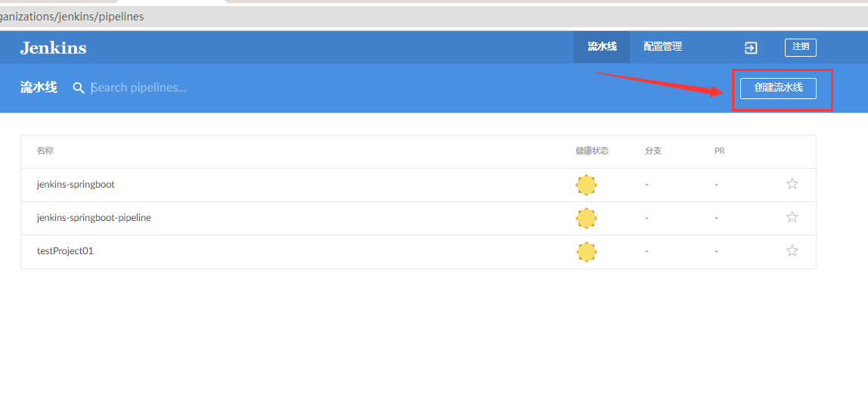
Task: Click the 注销 logout button
Action: pos(801,47)
